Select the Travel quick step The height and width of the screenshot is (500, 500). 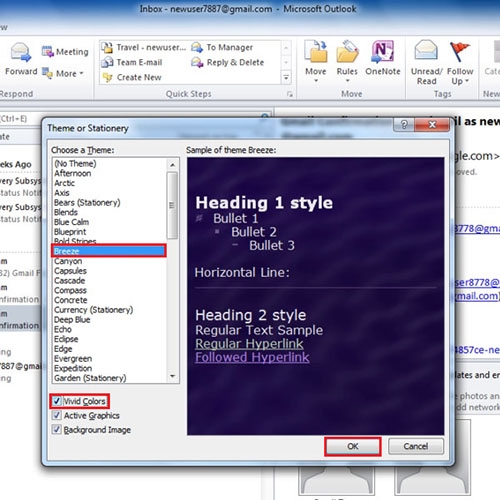click(144, 48)
